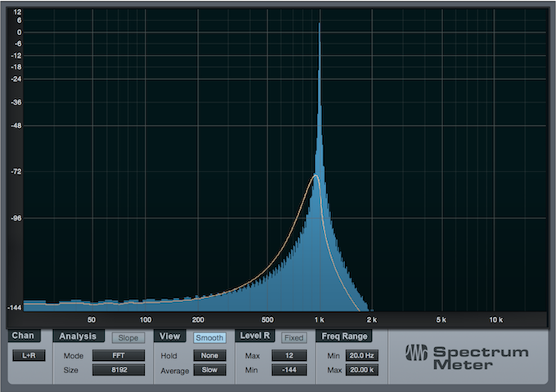
Task: Click the 2 k frequency axis label
Action: [371, 320]
